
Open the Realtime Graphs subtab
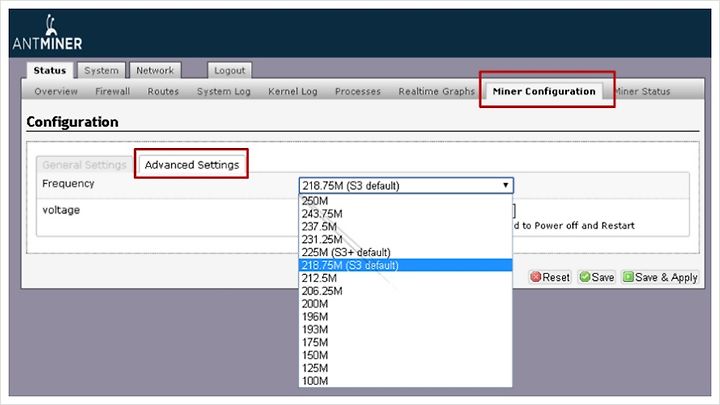(436, 91)
